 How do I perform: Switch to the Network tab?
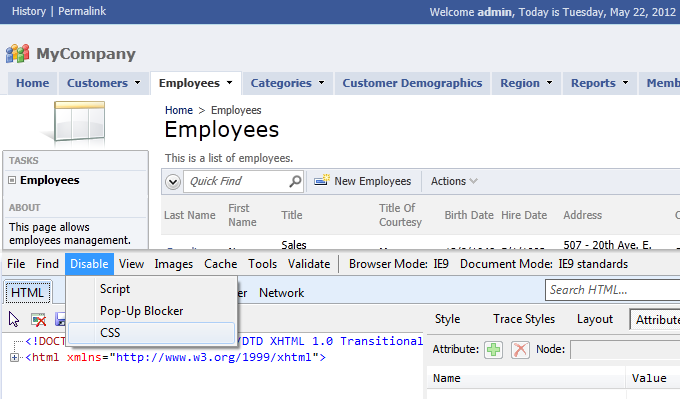coord(281,293)
